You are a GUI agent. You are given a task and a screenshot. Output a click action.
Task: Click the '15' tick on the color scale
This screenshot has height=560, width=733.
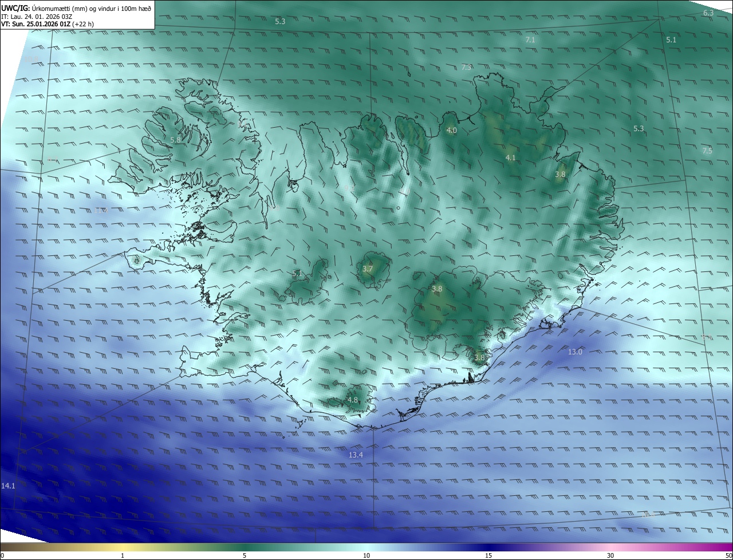coord(488,555)
